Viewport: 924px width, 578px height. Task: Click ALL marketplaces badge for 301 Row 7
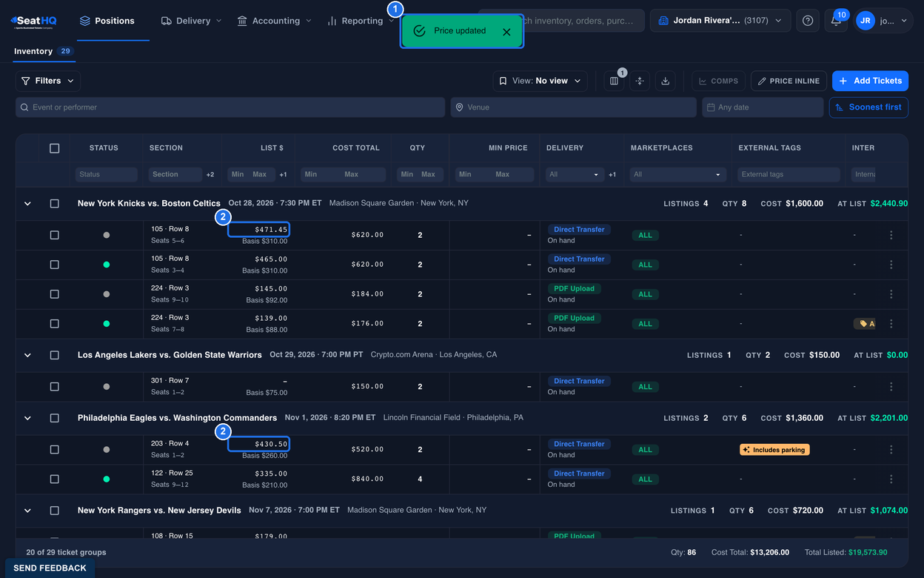[x=645, y=387]
